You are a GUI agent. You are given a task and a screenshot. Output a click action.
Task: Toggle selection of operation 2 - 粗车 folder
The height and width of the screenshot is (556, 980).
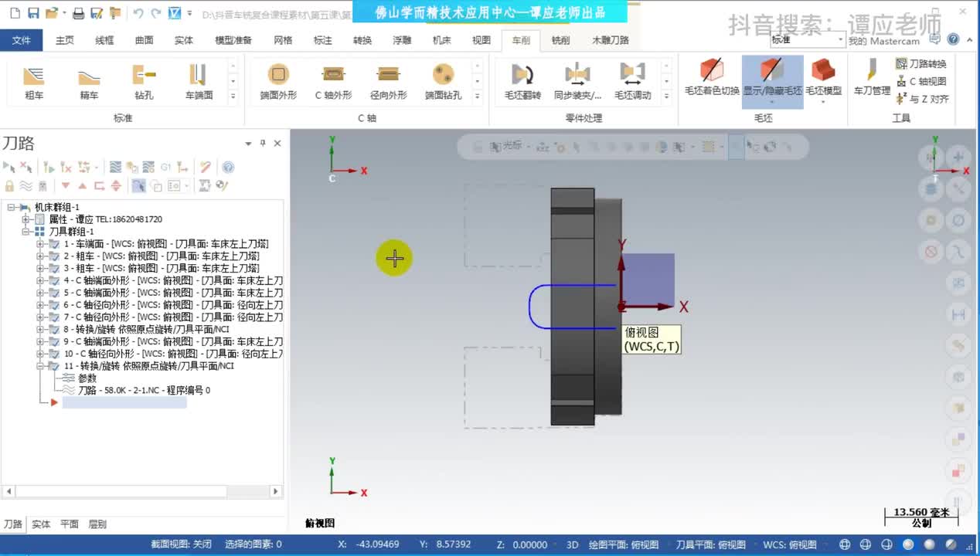[54, 256]
